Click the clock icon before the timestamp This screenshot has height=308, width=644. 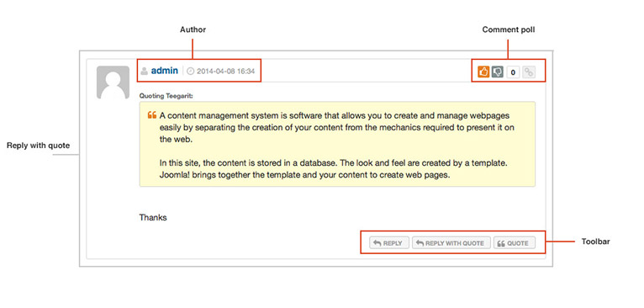190,72
